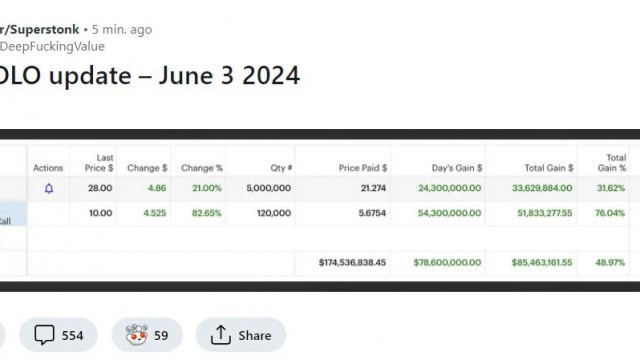
Task: Click the portfolio screenshot total $174,536,838.45
Action: (x=352, y=262)
